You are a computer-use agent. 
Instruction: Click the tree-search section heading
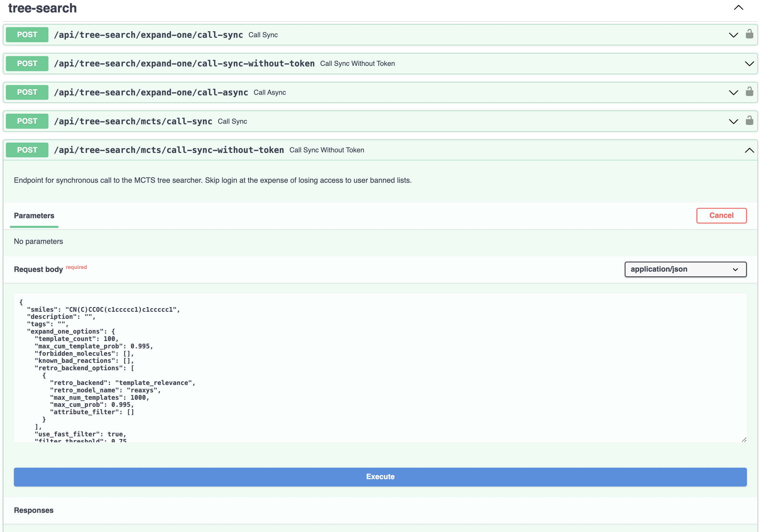click(43, 8)
